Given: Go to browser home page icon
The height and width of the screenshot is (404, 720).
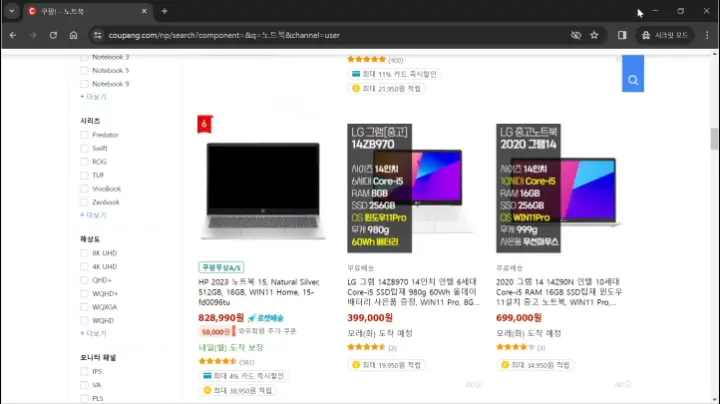Looking at the screenshot, I should click(x=73, y=35).
